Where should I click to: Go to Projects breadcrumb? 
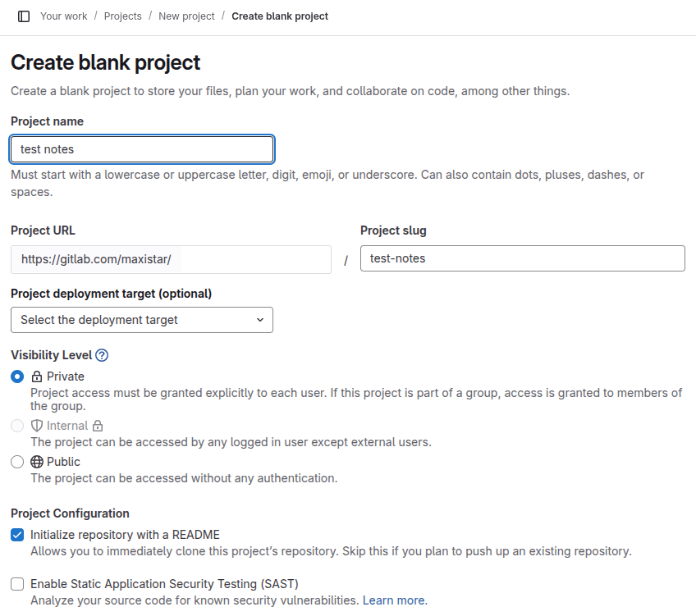tap(122, 16)
